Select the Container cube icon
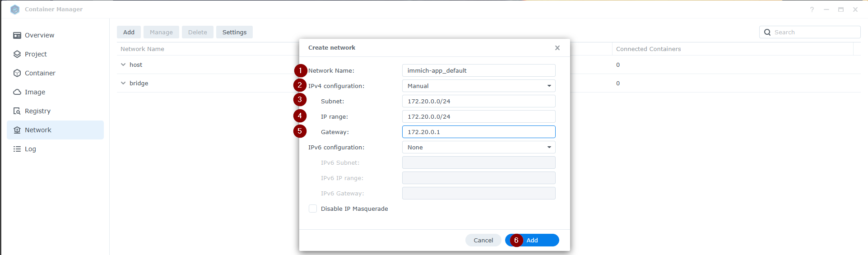The image size is (868, 255). (17, 73)
